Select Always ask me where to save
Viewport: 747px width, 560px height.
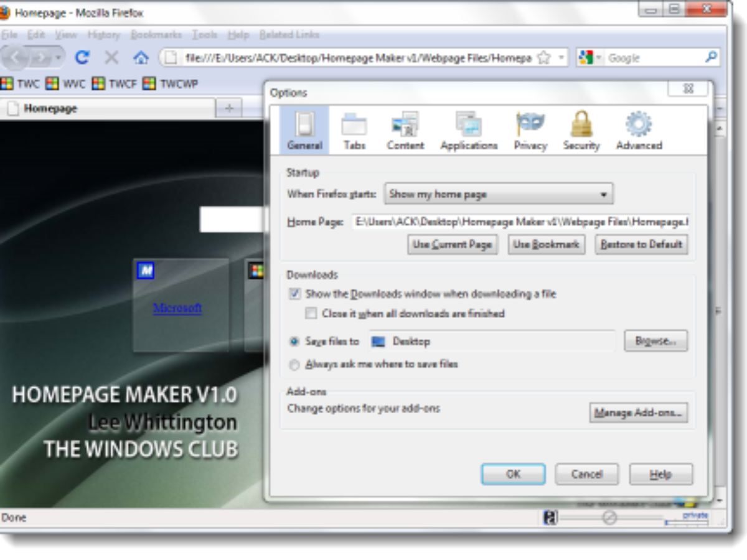[x=294, y=364]
